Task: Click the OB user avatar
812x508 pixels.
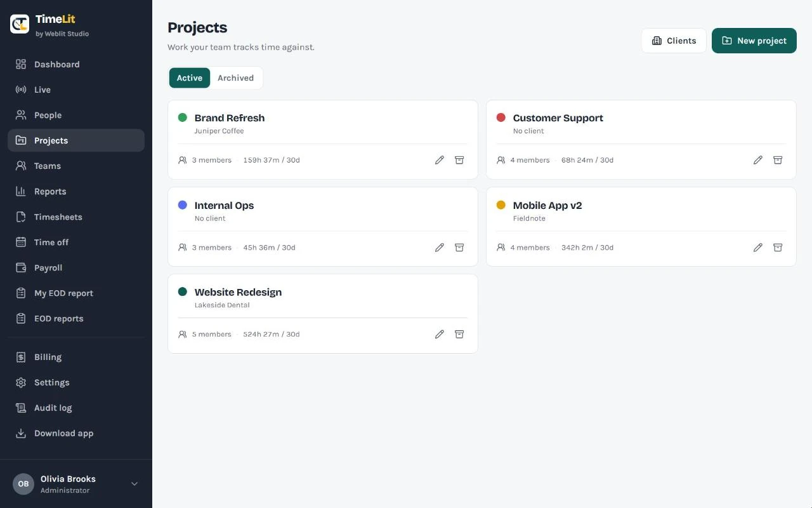Action: [23, 484]
